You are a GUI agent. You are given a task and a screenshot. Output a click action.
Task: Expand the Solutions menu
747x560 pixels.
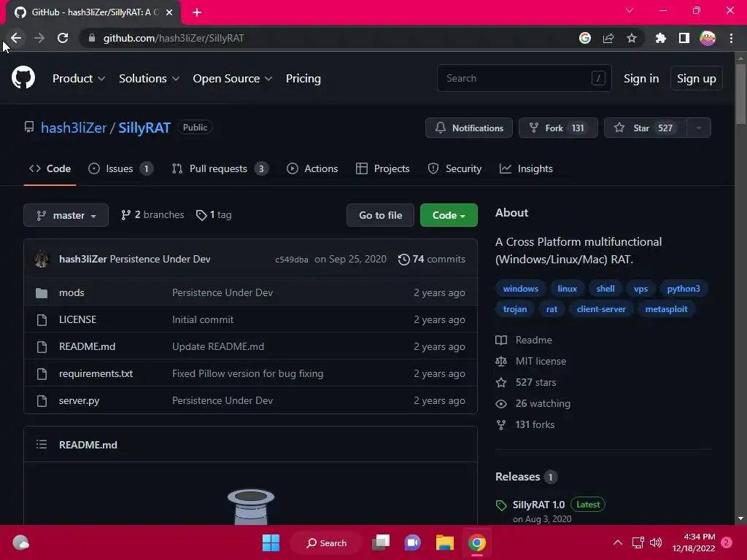pyautogui.click(x=149, y=79)
